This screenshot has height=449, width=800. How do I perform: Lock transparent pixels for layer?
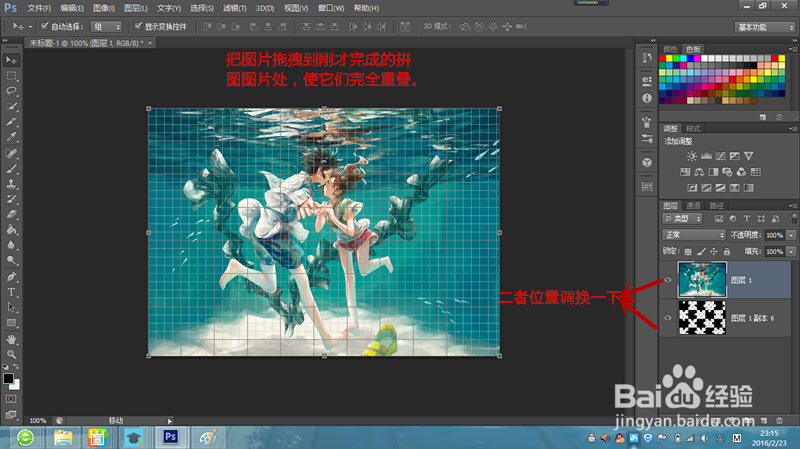pos(688,252)
